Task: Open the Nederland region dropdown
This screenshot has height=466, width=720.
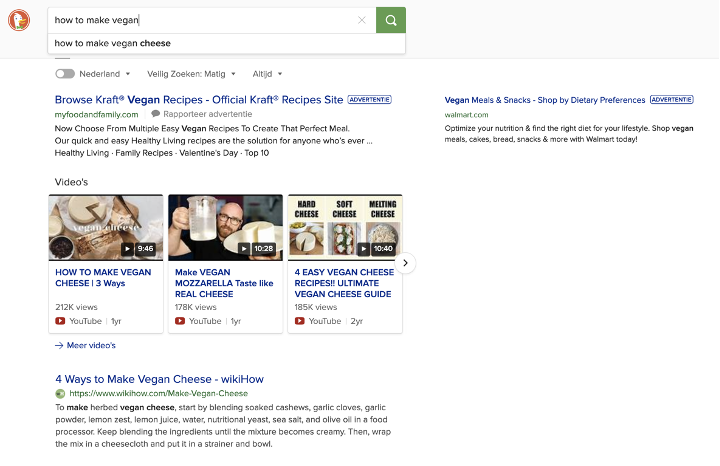Action: 105,74
